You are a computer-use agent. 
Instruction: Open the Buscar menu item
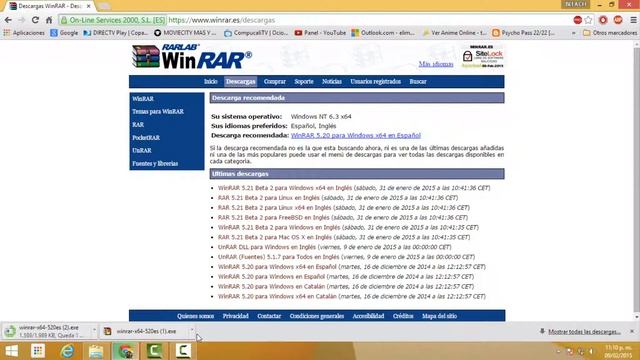(x=418, y=82)
